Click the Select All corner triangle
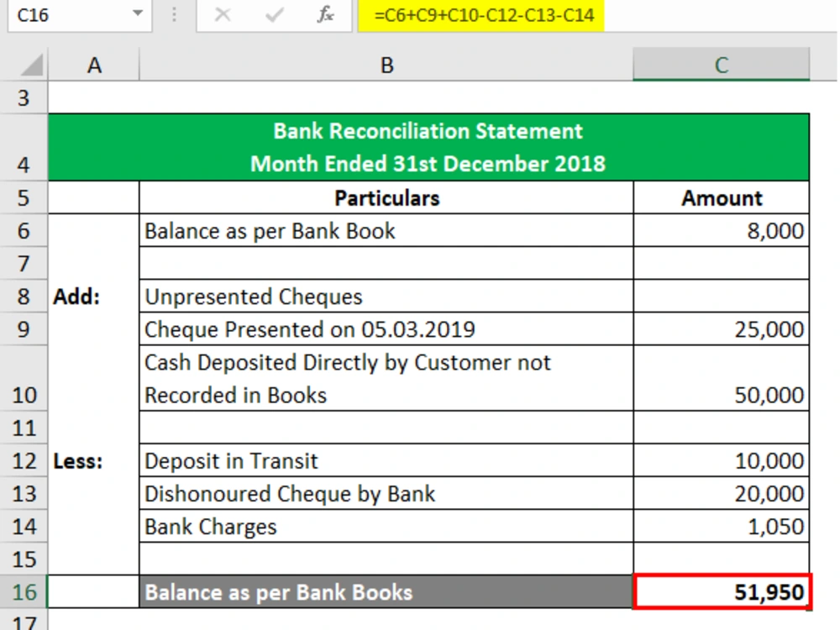The width and height of the screenshot is (840, 630). point(31,66)
